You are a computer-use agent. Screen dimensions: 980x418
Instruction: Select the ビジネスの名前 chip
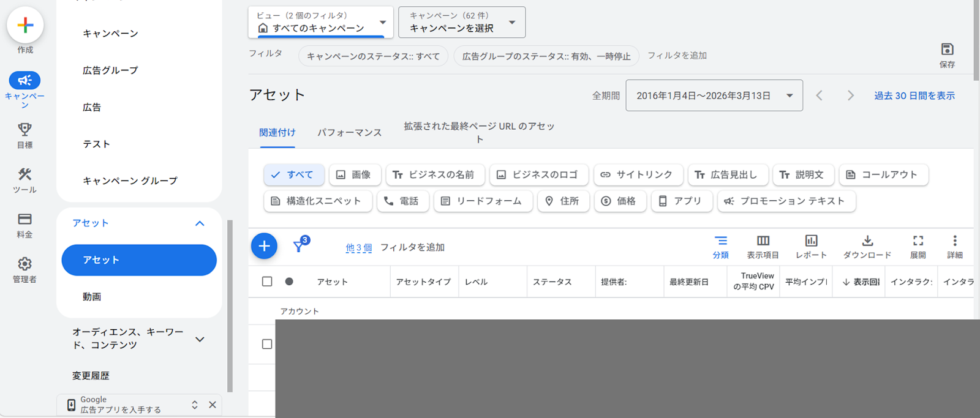point(435,174)
